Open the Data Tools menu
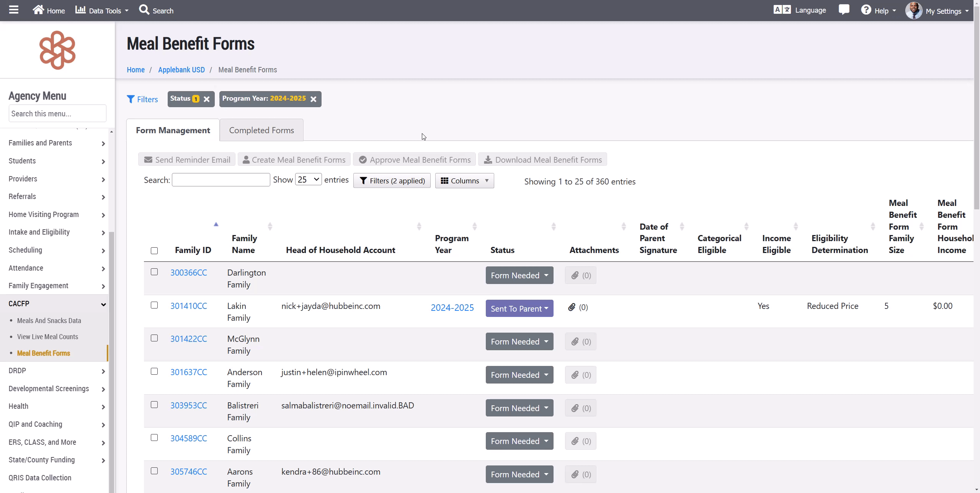980x493 pixels. (x=102, y=11)
